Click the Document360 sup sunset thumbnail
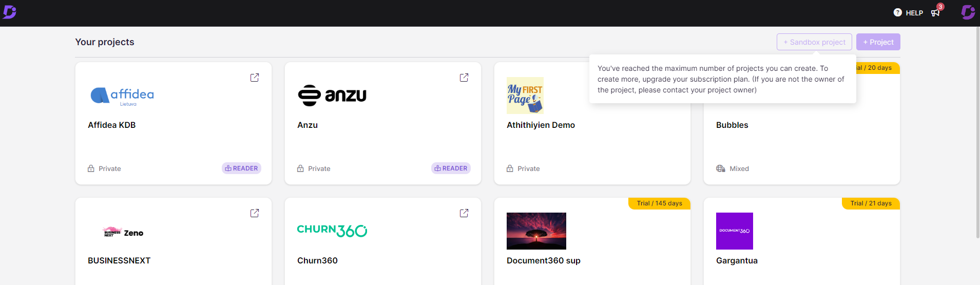 tap(536, 231)
